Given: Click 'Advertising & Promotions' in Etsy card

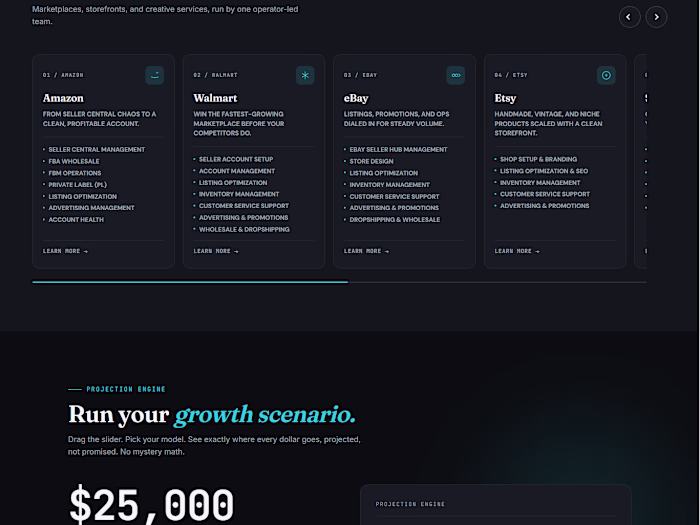Looking at the screenshot, I should tap(545, 206).
